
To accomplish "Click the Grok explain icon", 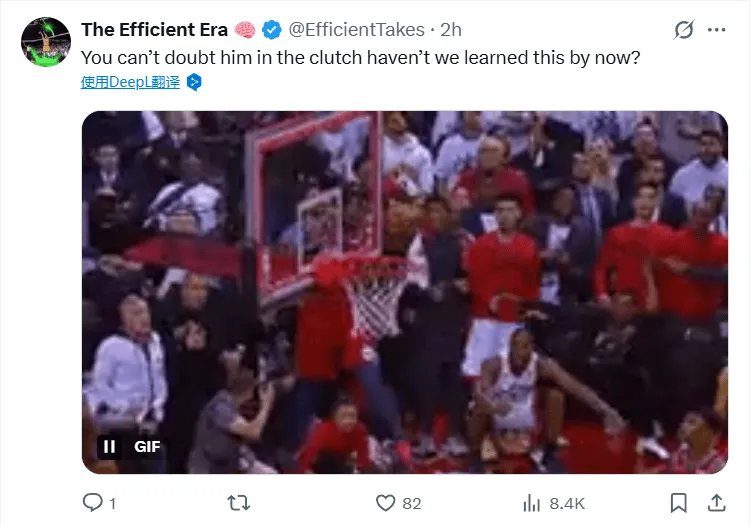I will (x=683, y=30).
